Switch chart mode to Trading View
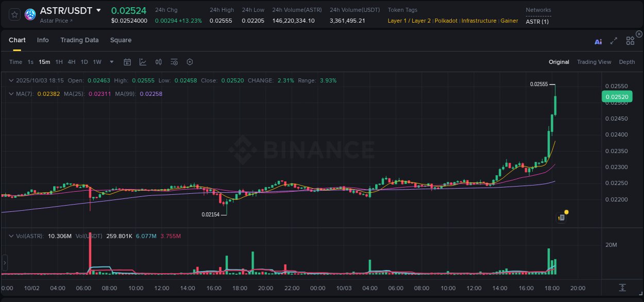Image resolution: width=644 pixels, height=302 pixels. point(594,62)
